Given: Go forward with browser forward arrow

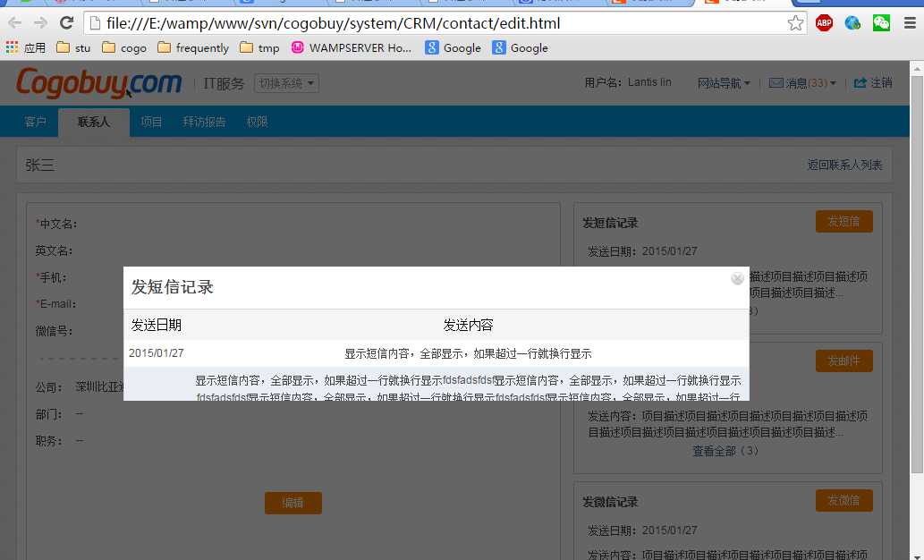Looking at the screenshot, I should pos(40,23).
